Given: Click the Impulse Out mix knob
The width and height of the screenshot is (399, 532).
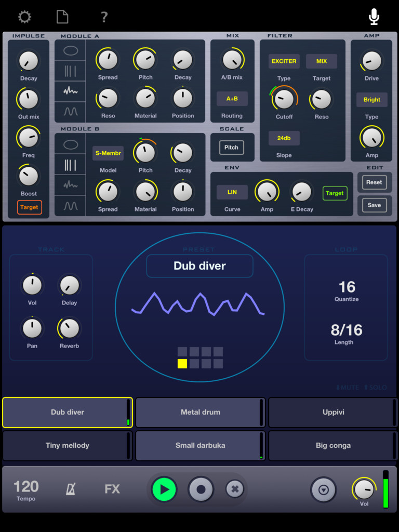Looking at the screenshot, I should pyautogui.click(x=29, y=99).
